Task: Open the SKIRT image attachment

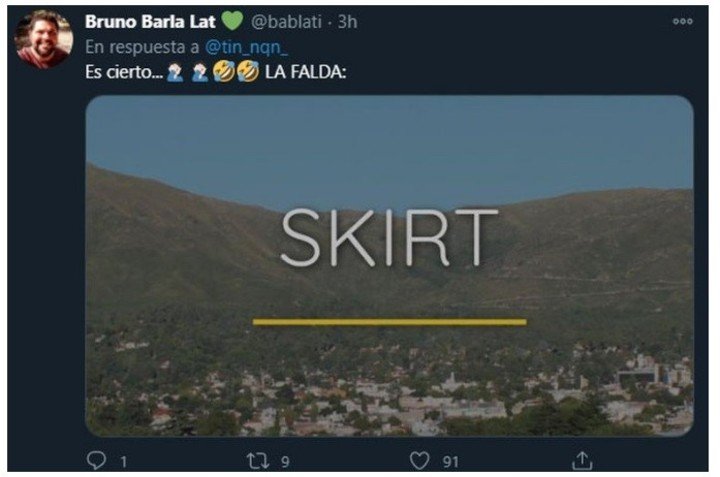Action: point(389,266)
